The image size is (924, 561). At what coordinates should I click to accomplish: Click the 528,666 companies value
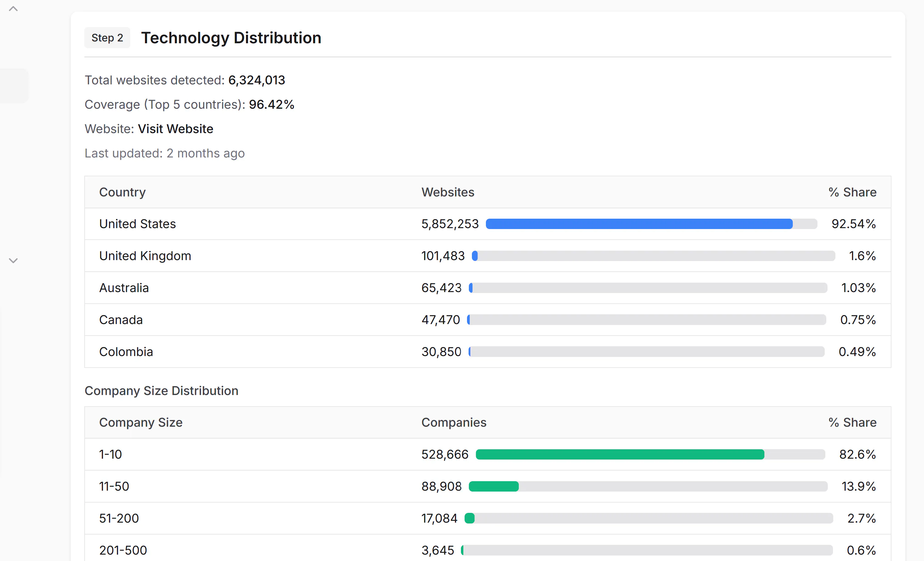(445, 454)
